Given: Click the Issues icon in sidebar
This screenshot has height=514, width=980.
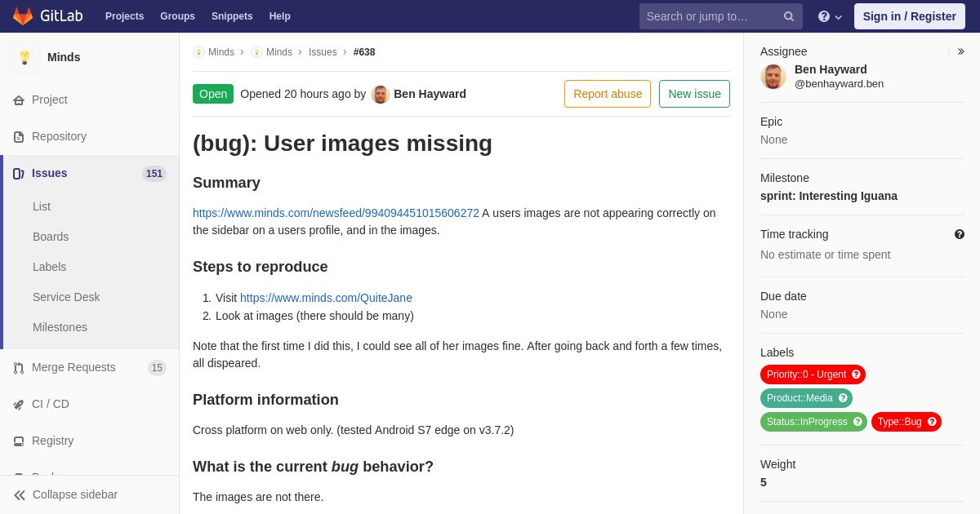Looking at the screenshot, I should 19,174.
